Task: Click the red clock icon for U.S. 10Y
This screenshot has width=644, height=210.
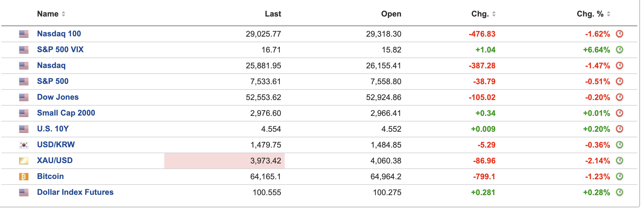Action: (x=620, y=129)
